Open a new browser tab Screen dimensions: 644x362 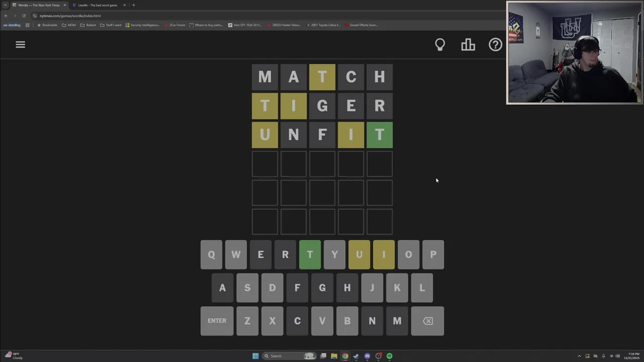(x=133, y=5)
